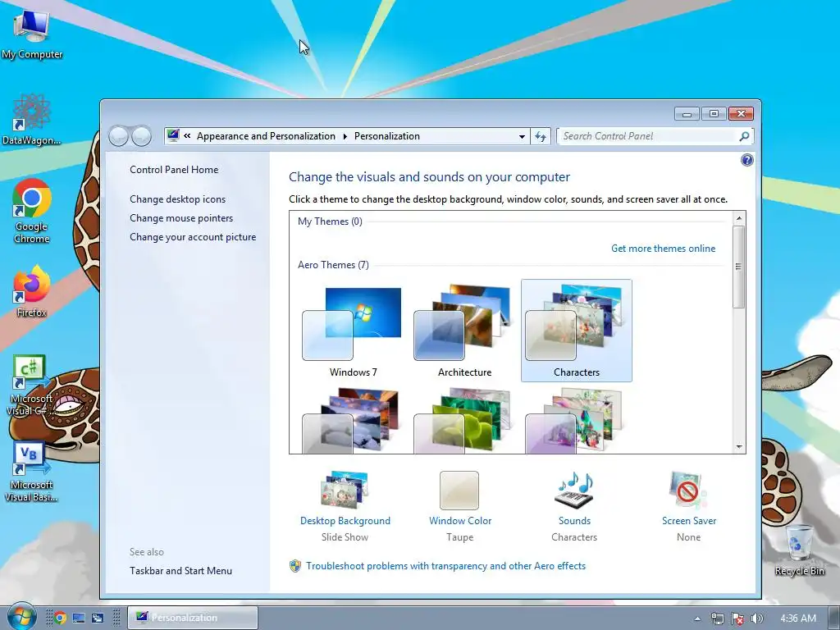Click the Help question mark icon
The image size is (840, 630).
(x=746, y=160)
